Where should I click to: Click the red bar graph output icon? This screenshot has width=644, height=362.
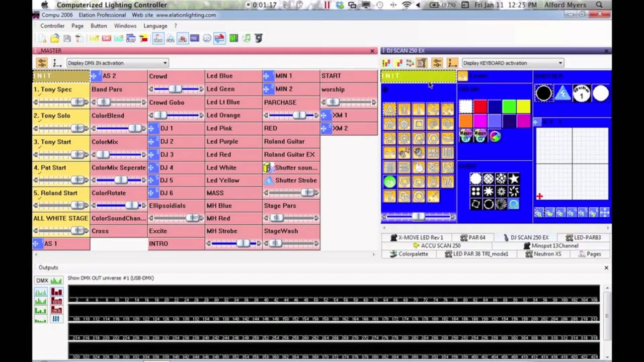tap(56, 292)
